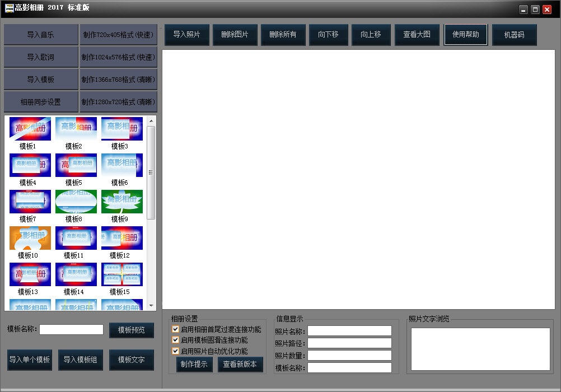This screenshot has height=392, width=561.
Task: Select the 模板5 template thumbnail
Action: pos(76,165)
